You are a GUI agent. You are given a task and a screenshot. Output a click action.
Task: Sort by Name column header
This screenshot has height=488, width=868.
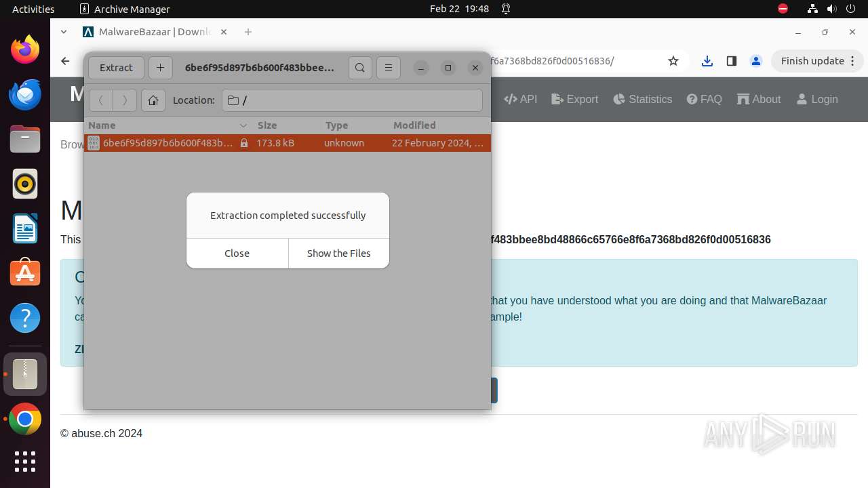[168, 125]
